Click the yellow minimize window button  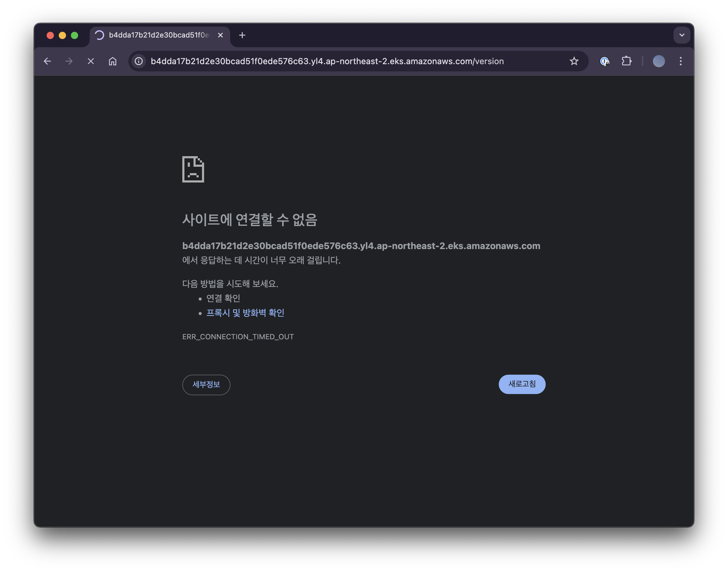(x=62, y=35)
